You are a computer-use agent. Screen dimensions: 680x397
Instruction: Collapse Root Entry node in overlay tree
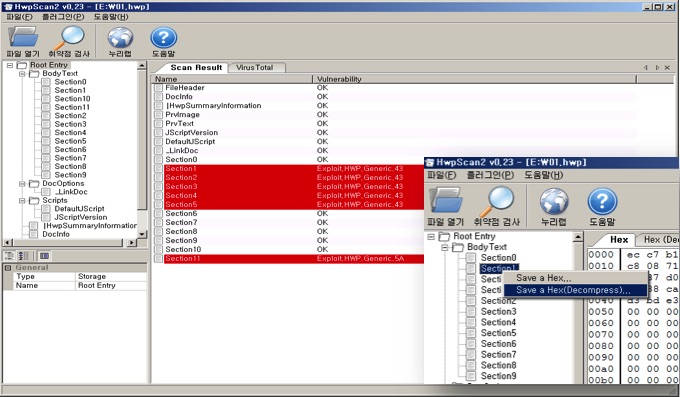[x=431, y=236]
